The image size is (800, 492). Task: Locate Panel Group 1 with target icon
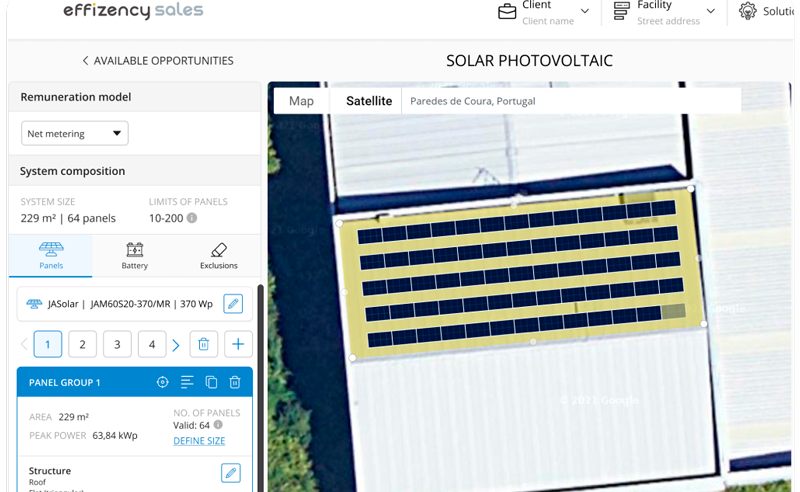click(x=163, y=382)
